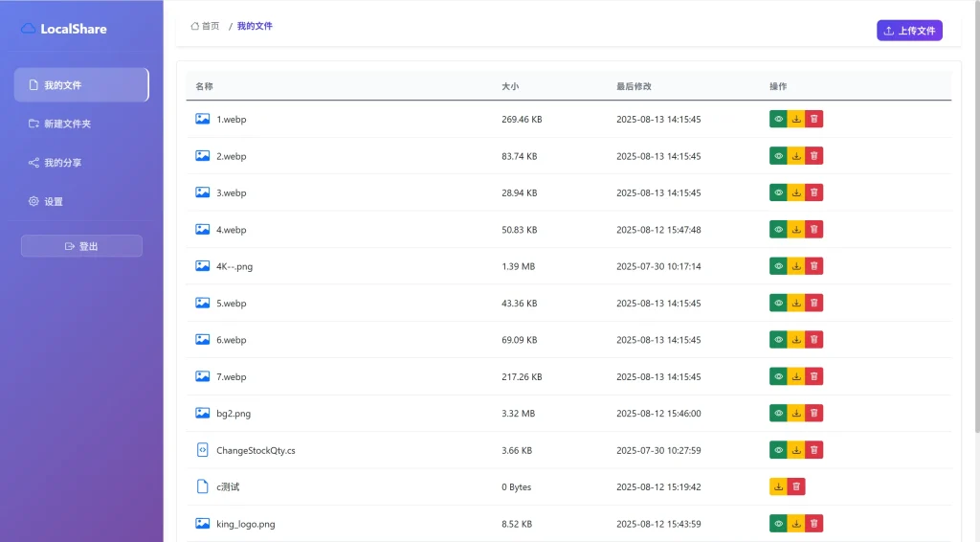This screenshot has height=542, width=980.
Task: Click the 名称 column header
Action: 204,86
